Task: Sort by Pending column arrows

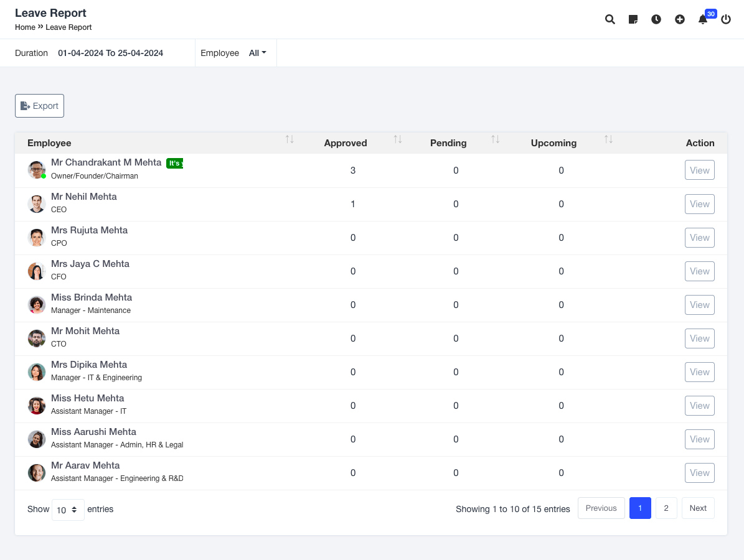Action: click(495, 139)
